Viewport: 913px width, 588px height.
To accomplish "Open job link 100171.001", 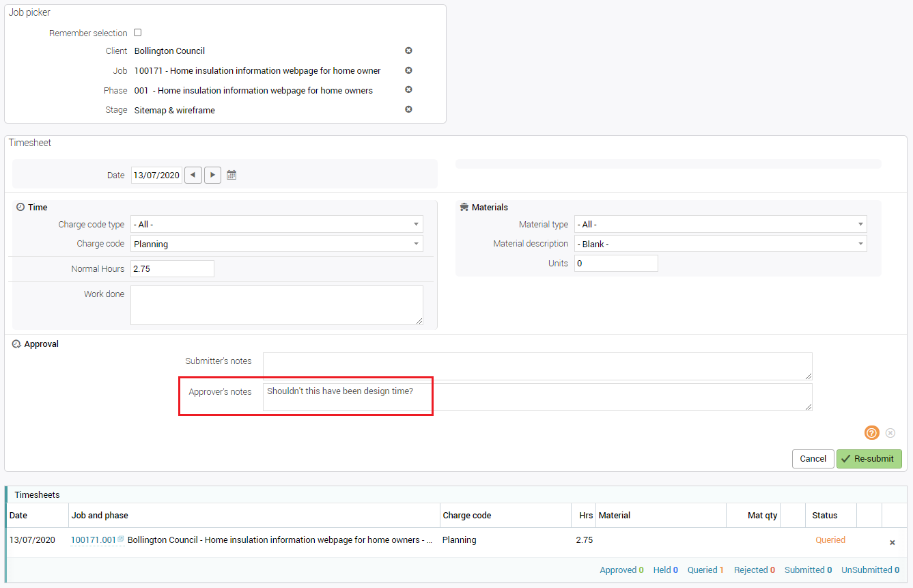I will (94, 540).
